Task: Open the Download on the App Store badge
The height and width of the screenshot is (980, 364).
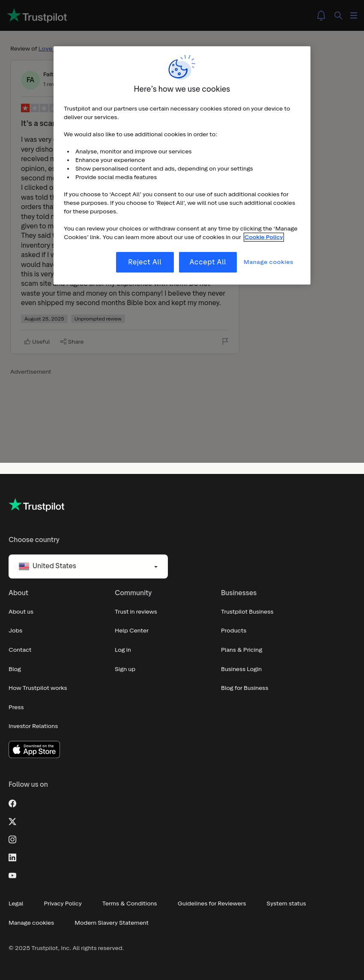Action: tap(34, 749)
